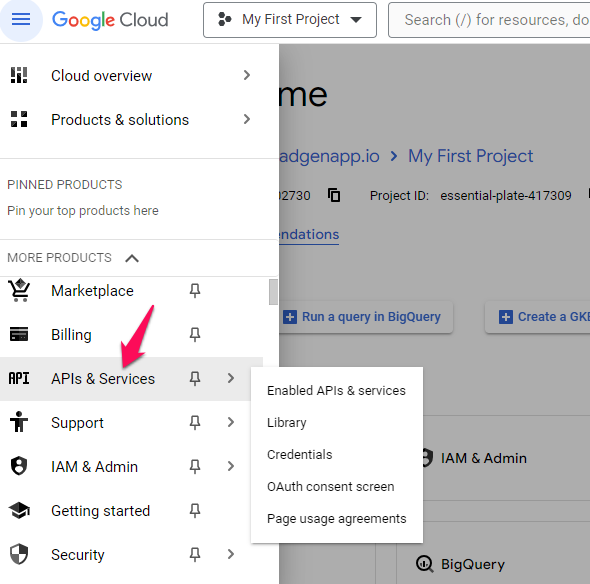590x584 pixels.
Task: Open the IAM & Admin quick access card
Action: (506, 458)
